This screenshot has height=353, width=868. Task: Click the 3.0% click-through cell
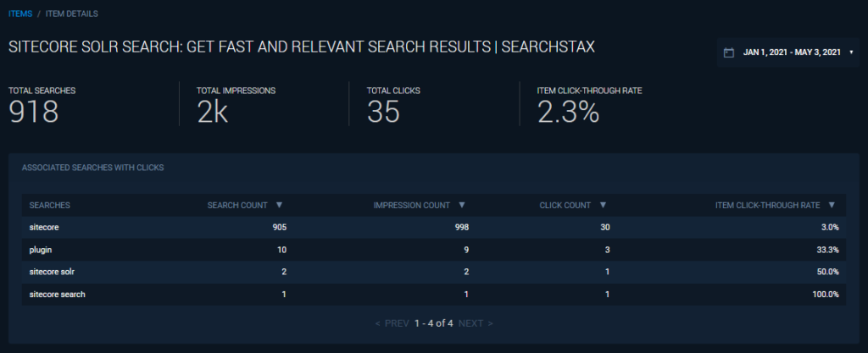tap(830, 227)
